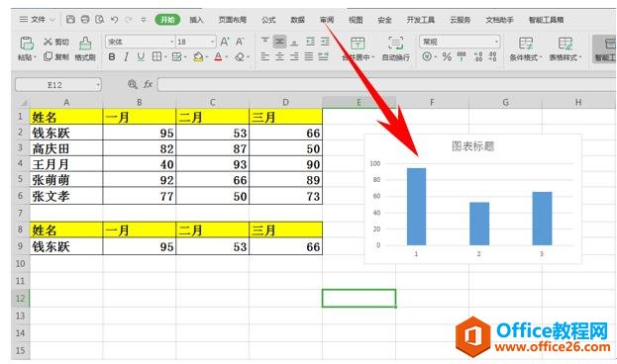Viewport: 617px width, 364px height.
Task: Apply yellow fill color bucket
Action: 198,57
